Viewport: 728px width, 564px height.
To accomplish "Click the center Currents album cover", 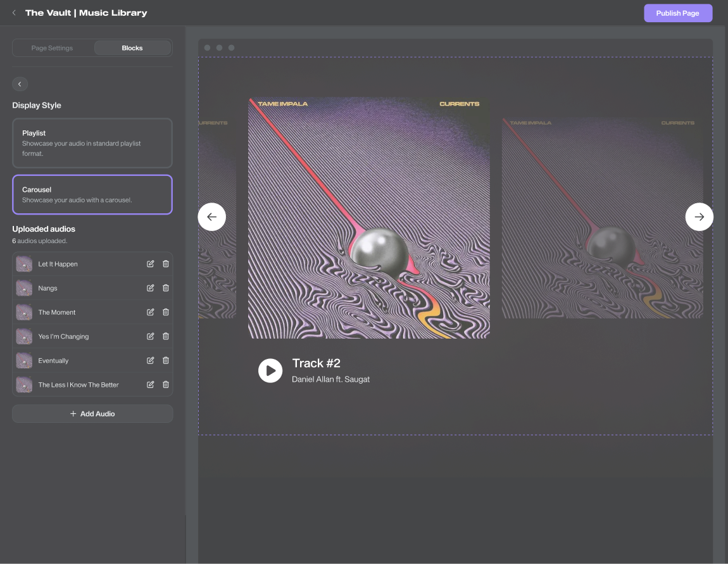I will pos(369,218).
